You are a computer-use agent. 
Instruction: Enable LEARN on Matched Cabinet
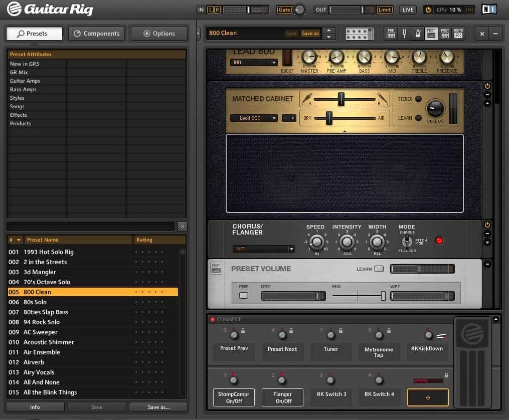click(418, 118)
